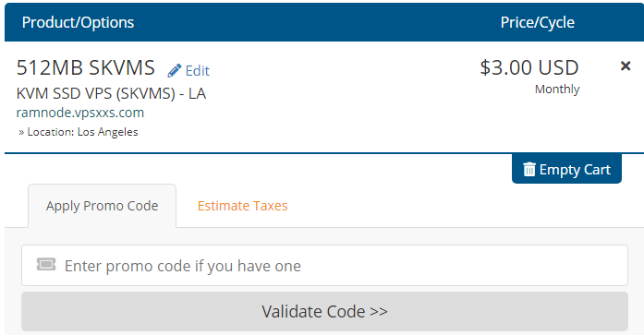The height and width of the screenshot is (335, 644).
Task: Click the ticket icon in the promo field
Action: [x=46, y=265]
